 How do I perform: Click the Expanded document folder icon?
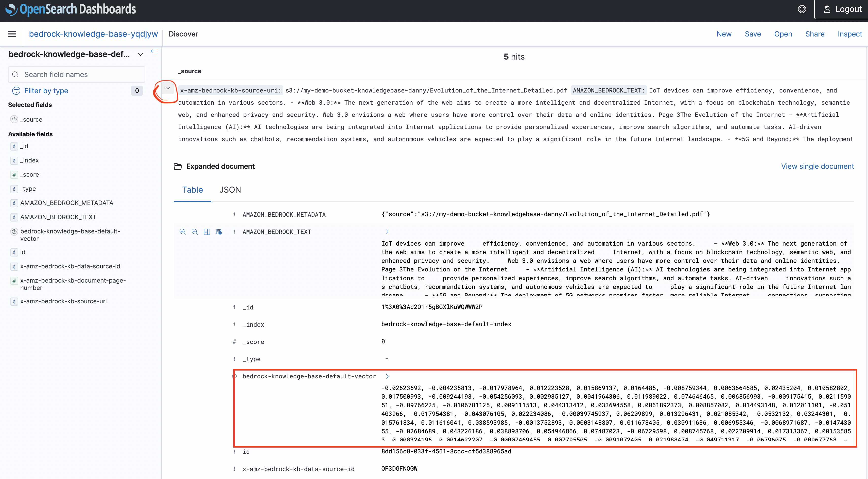(178, 166)
